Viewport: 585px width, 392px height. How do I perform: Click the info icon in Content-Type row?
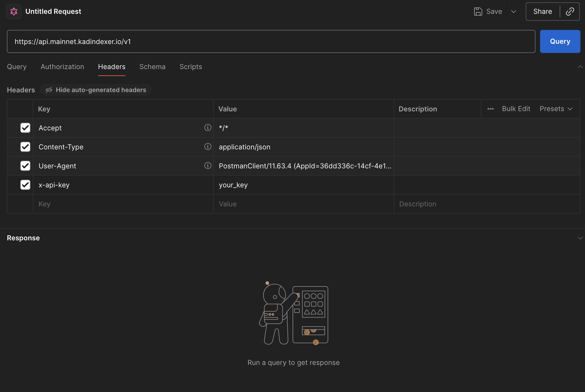pyautogui.click(x=208, y=146)
